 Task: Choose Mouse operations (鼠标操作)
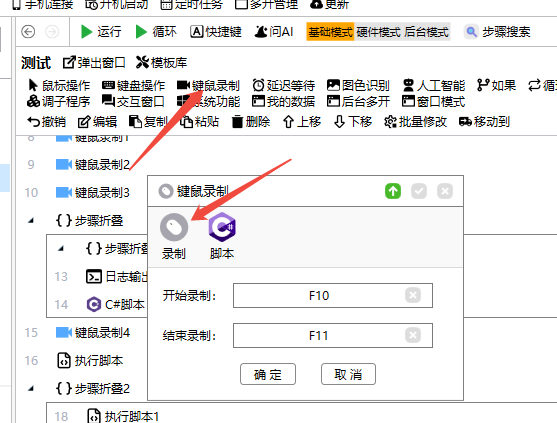tap(59, 85)
